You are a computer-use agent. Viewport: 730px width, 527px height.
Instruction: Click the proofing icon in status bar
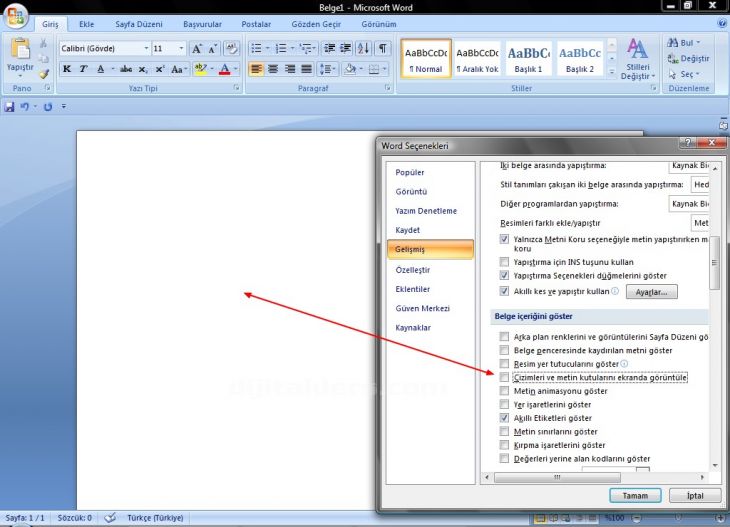click(110, 518)
